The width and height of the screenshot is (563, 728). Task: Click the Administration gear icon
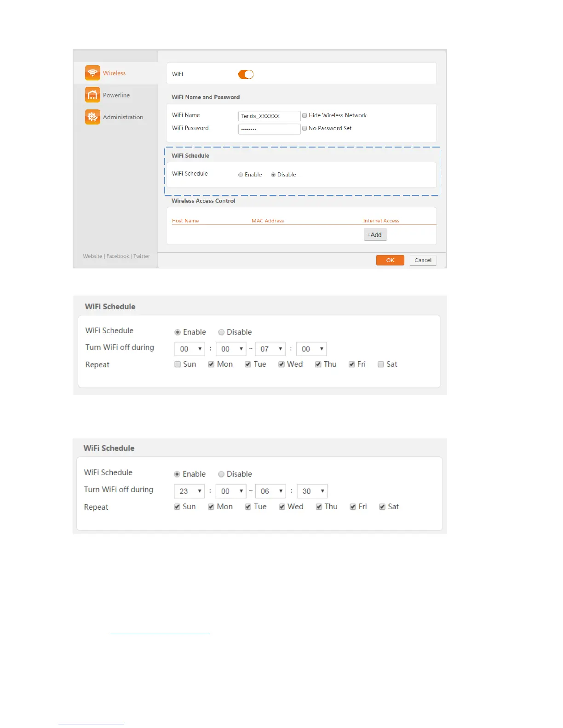pyautogui.click(x=92, y=117)
